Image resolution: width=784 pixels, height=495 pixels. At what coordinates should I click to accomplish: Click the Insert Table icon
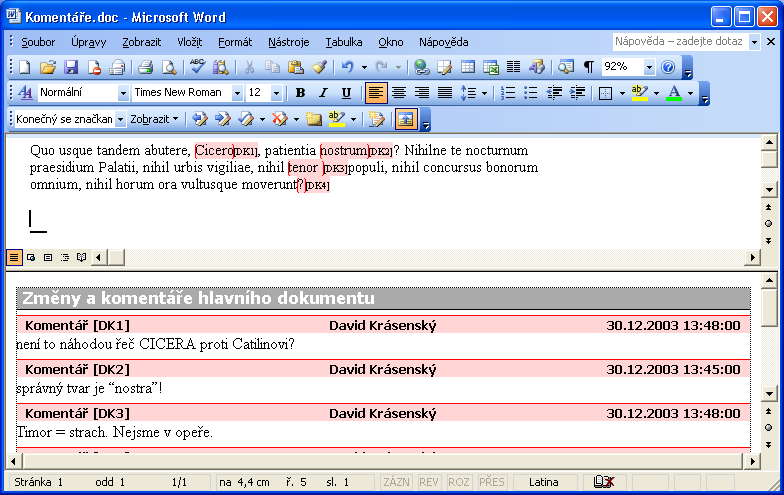tap(468, 67)
